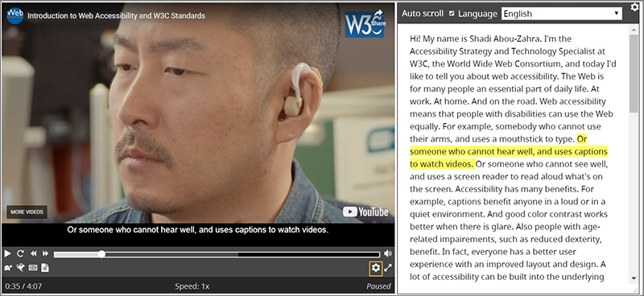The width and height of the screenshot is (644, 296).
Task: Click the Share arrow on the video
Action: (378, 18)
